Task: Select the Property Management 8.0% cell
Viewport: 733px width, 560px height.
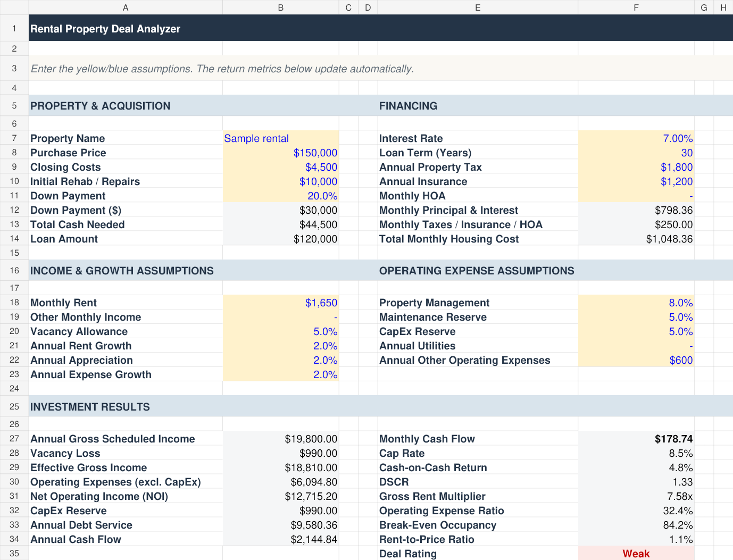Action: click(x=636, y=303)
